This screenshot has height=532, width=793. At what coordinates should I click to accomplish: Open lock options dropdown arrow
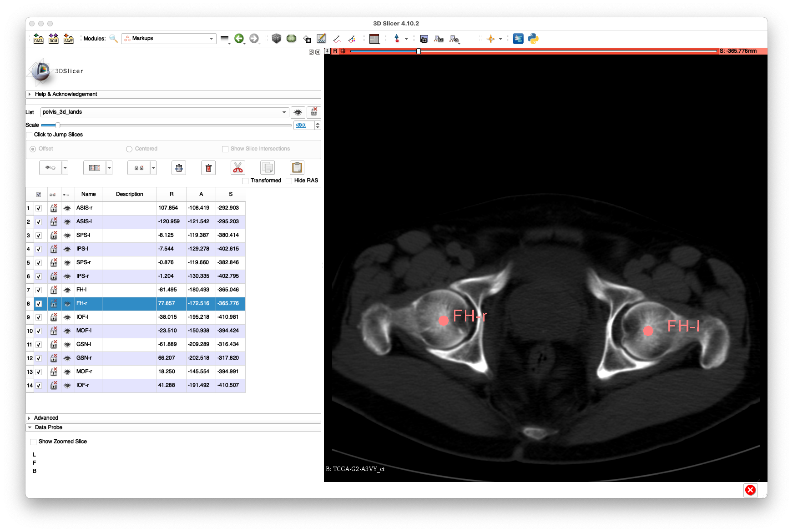click(x=153, y=168)
